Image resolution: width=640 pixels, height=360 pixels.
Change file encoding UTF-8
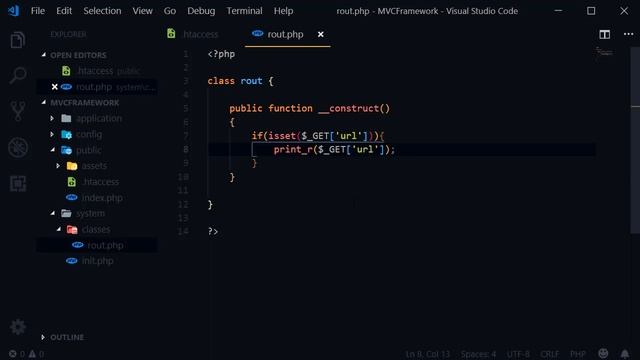(518, 354)
